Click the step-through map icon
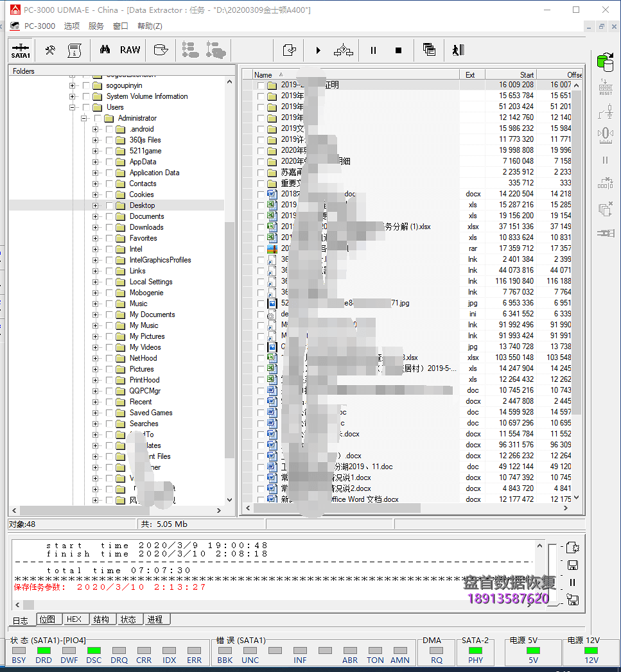The image size is (621, 672). pyautogui.click(x=344, y=51)
